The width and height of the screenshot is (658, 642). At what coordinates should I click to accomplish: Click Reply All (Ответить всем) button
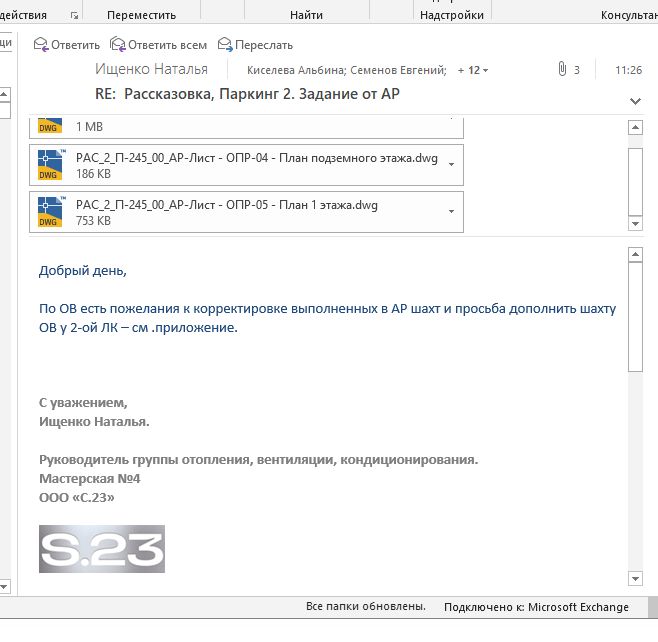158,44
